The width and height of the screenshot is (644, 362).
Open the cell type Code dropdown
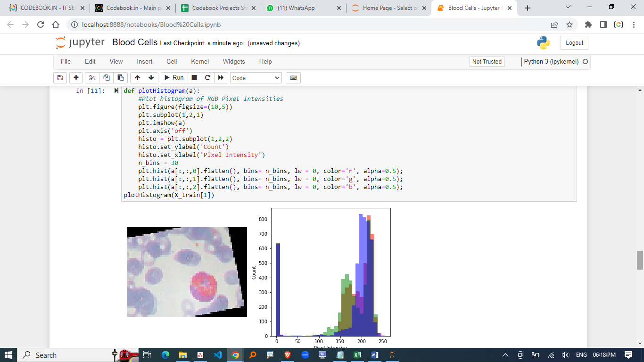[256, 78]
